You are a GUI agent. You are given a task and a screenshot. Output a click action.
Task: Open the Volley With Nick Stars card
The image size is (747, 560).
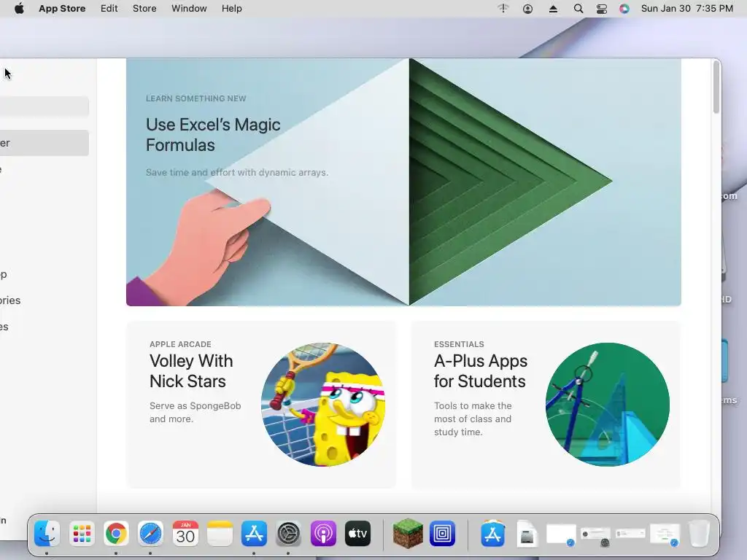(261, 404)
